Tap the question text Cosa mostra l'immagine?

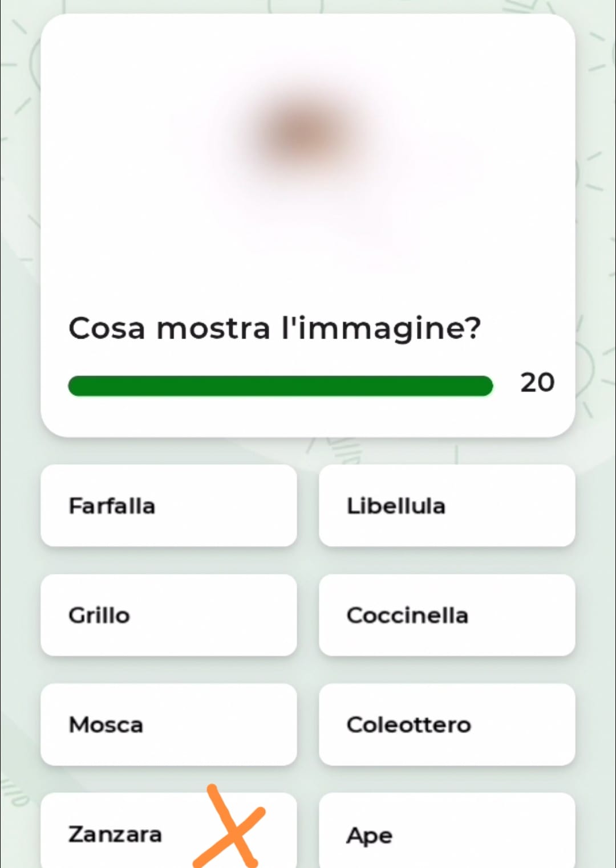[274, 329]
